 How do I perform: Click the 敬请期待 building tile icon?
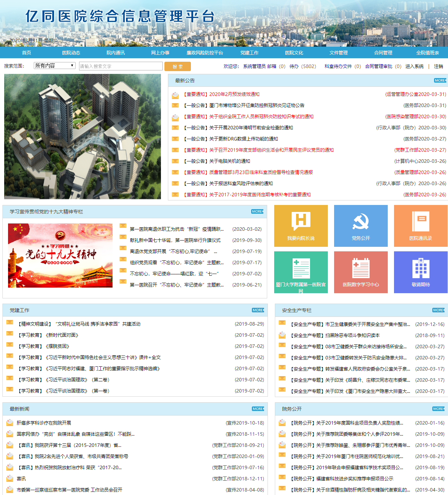pos(420,268)
